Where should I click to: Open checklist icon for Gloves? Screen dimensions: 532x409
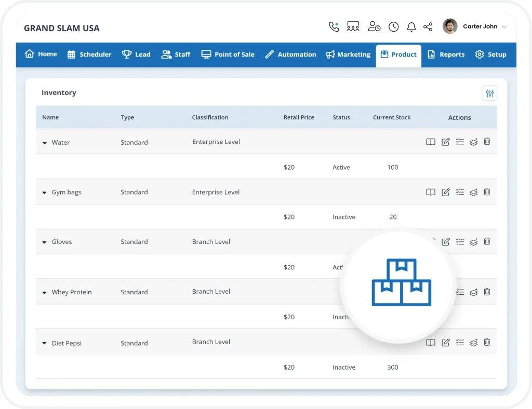(460, 241)
